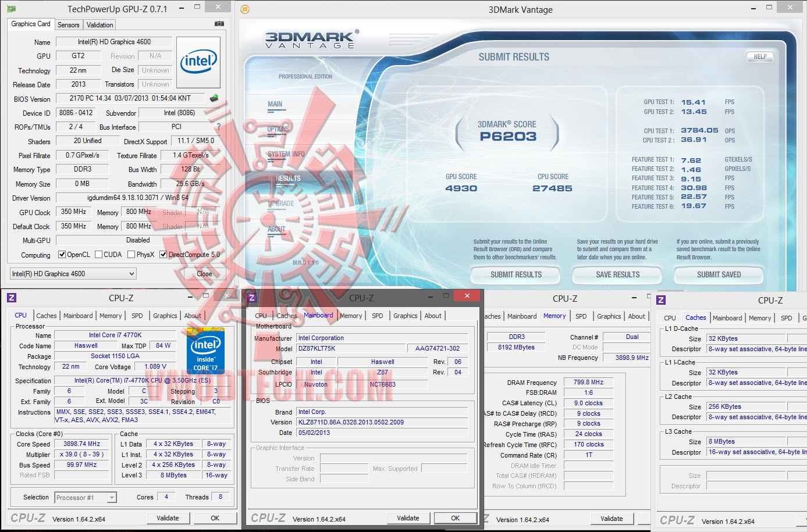Viewport: 807px width, 532px height.
Task: Open ABOUT in the 3DMark Vantage menu
Action: (x=276, y=229)
